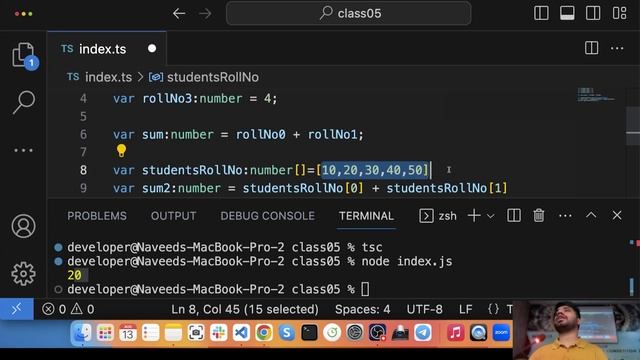640x360 pixels.
Task: Open Customize Layout icon in title bar
Action: click(x=619, y=13)
